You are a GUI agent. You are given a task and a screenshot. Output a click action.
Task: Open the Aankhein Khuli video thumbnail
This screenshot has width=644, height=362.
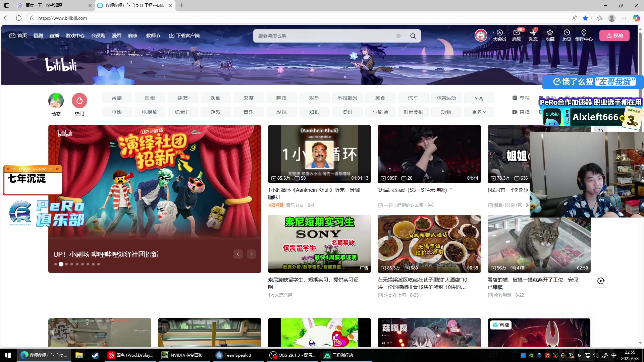pyautogui.click(x=319, y=154)
